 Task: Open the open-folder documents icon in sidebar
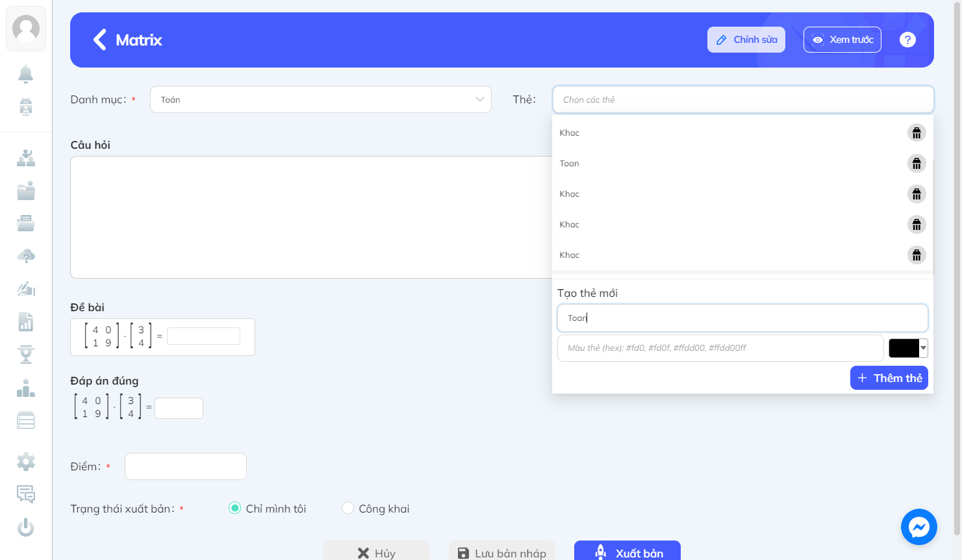[26, 223]
